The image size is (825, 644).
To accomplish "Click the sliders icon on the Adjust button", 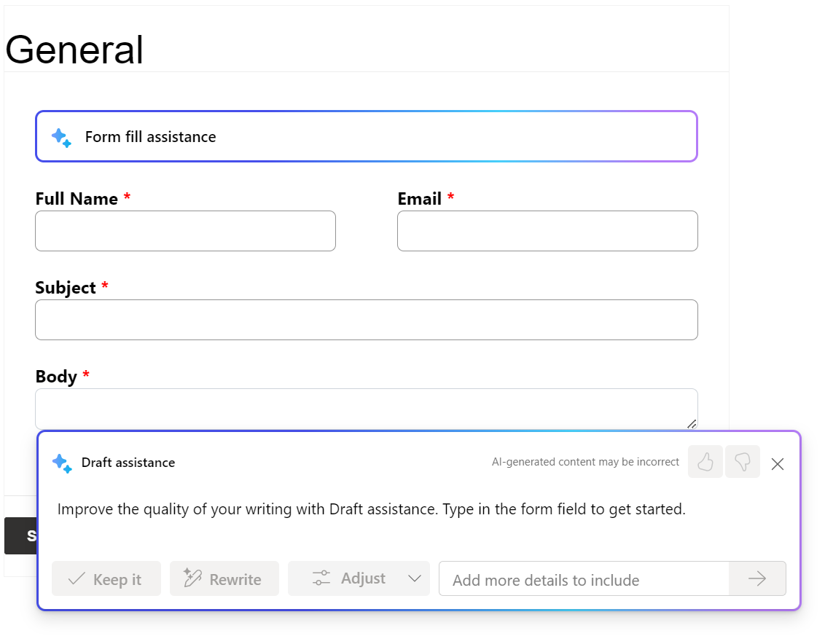I will coord(321,578).
